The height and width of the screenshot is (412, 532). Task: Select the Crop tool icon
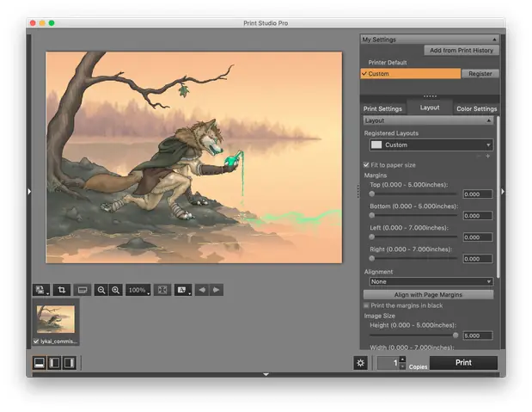61,290
